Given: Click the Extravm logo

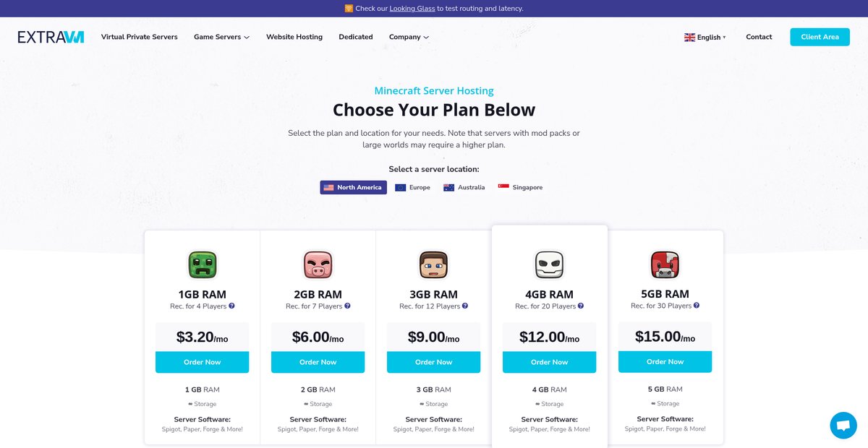Looking at the screenshot, I should coord(51,37).
